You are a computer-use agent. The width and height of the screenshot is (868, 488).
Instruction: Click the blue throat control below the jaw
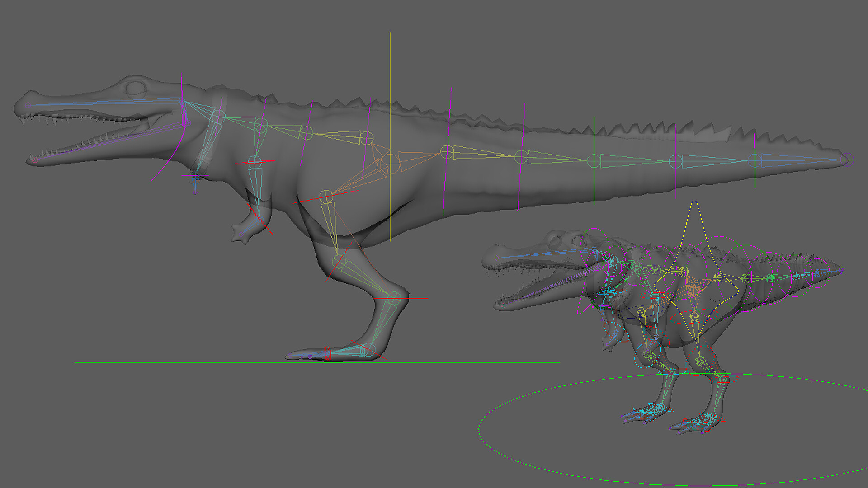click(196, 178)
